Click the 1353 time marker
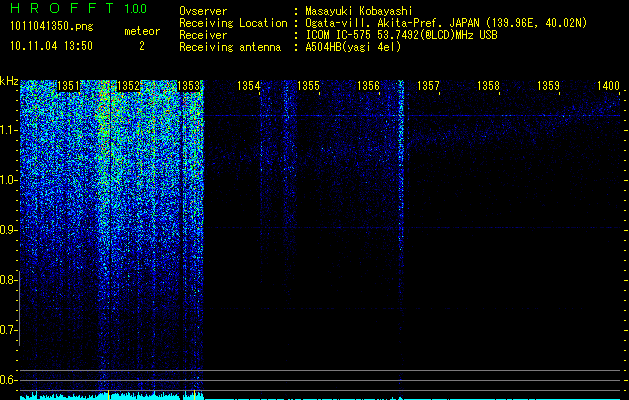 pyautogui.click(x=189, y=86)
